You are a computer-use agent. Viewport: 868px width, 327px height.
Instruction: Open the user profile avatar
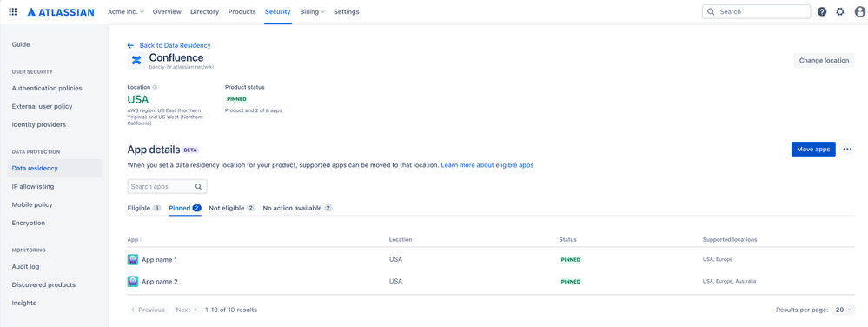859,11
